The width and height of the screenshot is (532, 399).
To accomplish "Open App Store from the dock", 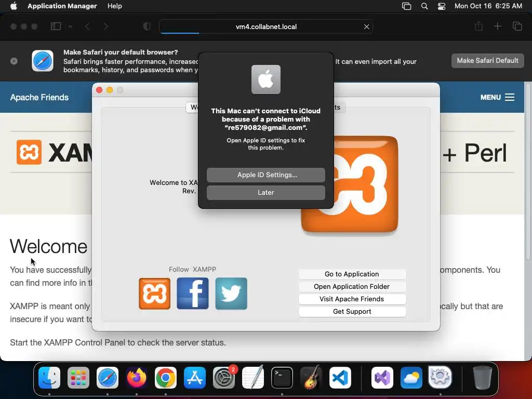I will (x=195, y=378).
